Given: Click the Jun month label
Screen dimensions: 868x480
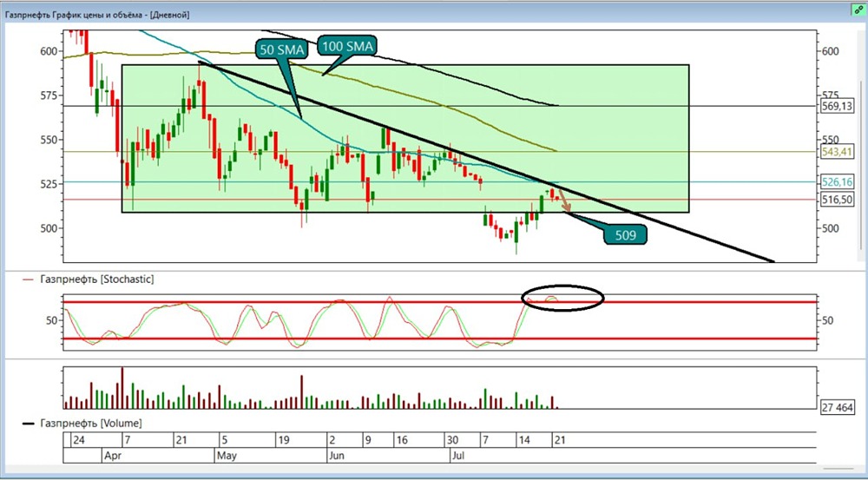Looking at the screenshot, I should (338, 457).
